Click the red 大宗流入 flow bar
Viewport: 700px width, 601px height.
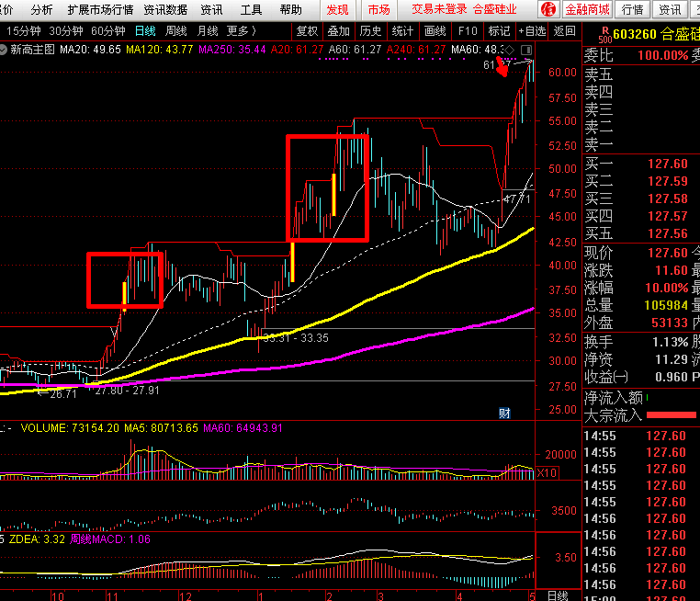672,415
